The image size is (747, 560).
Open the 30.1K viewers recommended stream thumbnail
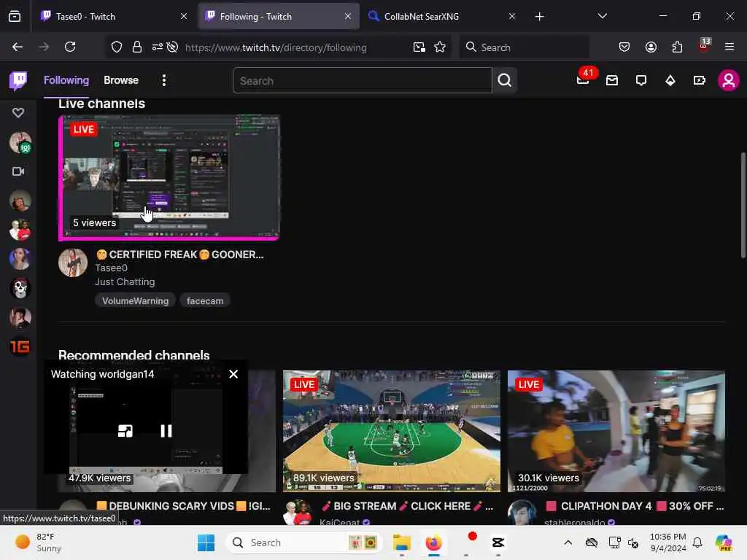pyautogui.click(x=616, y=431)
